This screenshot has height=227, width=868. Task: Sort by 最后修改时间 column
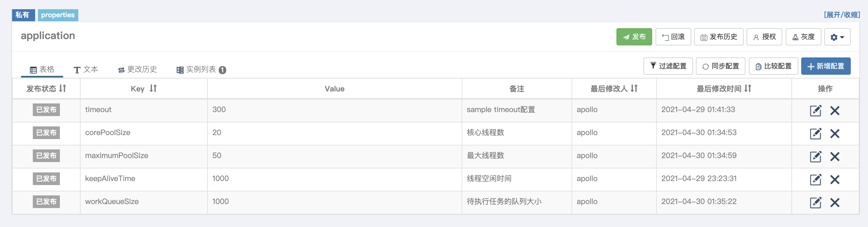[748, 89]
